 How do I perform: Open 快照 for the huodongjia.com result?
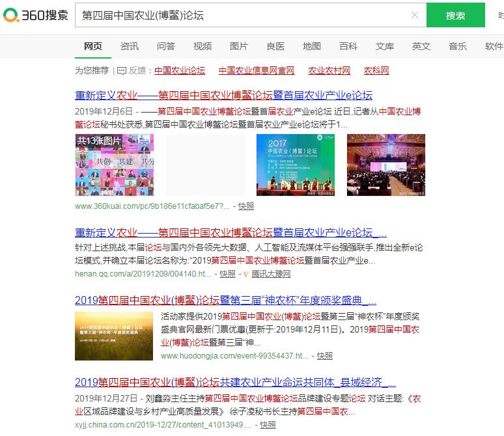pyautogui.click(x=324, y=356)
